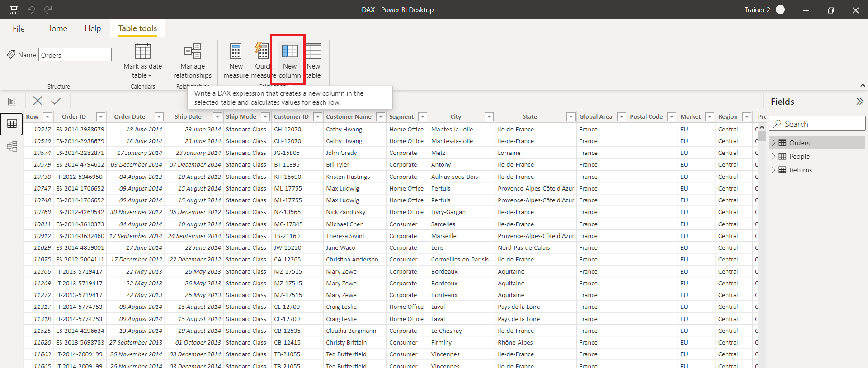868x368 pixels.
Task: Click the Save icon in title bar
Action: point(14,10)
